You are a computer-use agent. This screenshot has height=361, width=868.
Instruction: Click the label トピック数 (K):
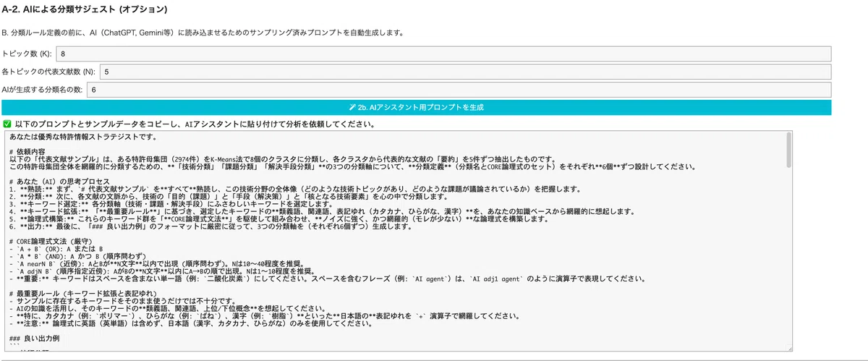pos(27,54)
